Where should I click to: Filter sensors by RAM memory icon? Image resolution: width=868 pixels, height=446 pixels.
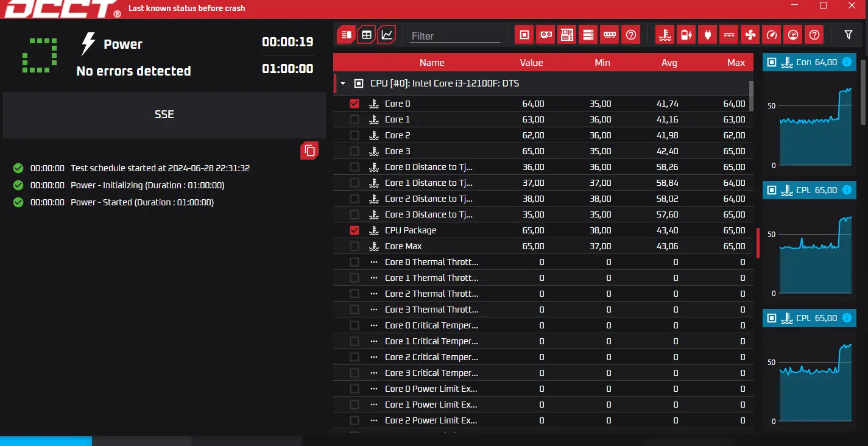[x=609, y=35]
